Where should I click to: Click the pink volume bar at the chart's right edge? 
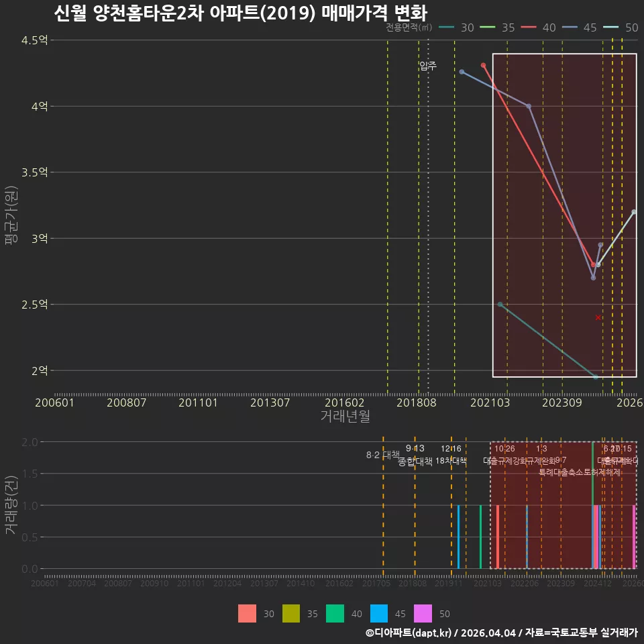click(634, 537)
